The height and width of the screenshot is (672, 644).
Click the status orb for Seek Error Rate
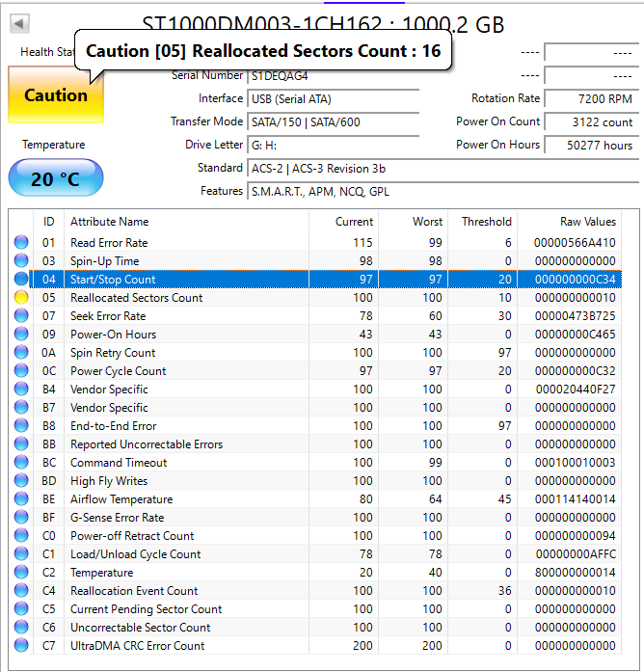click(x=21, y=316)
